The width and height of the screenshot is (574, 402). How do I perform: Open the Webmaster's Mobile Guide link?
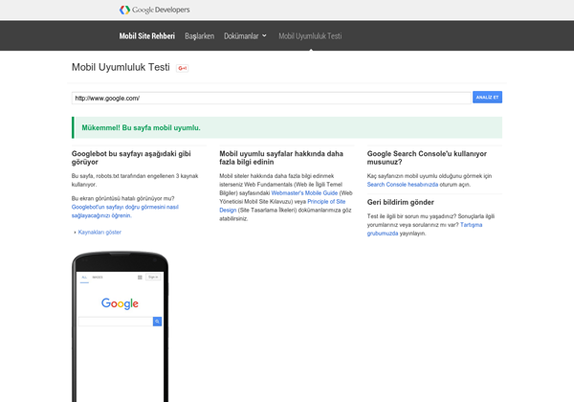(x=304, y=193)
